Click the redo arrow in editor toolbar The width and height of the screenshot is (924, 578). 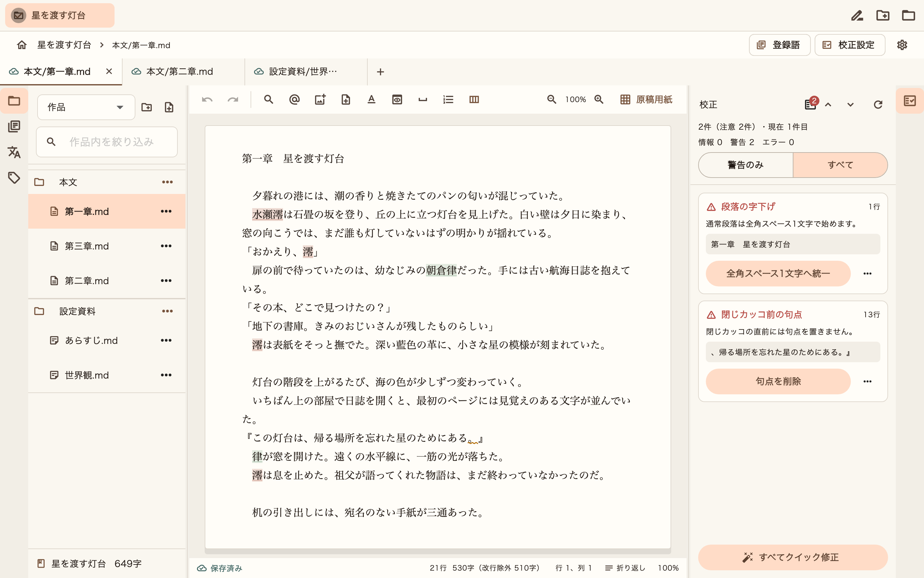coord(233,100)
